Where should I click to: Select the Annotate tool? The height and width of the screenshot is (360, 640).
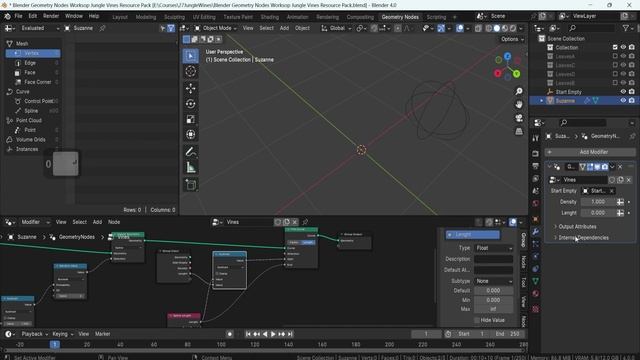190,152
